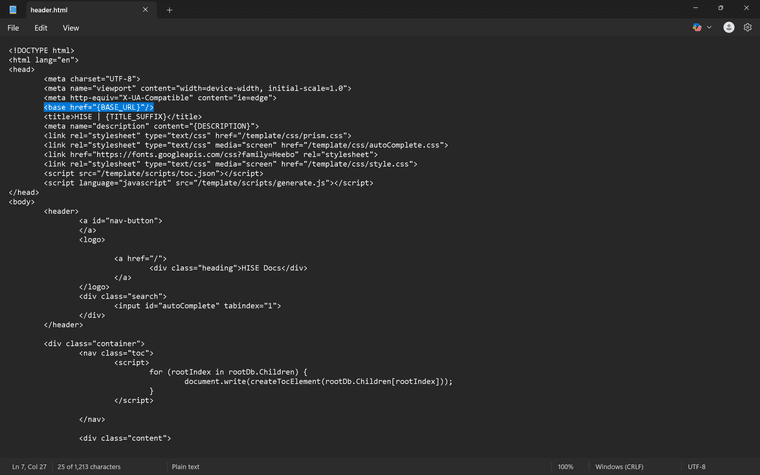Viewport: 760px width, 475px height.
Task: Click the style.css stylesheet line
Action: click(x=231, y=164)
